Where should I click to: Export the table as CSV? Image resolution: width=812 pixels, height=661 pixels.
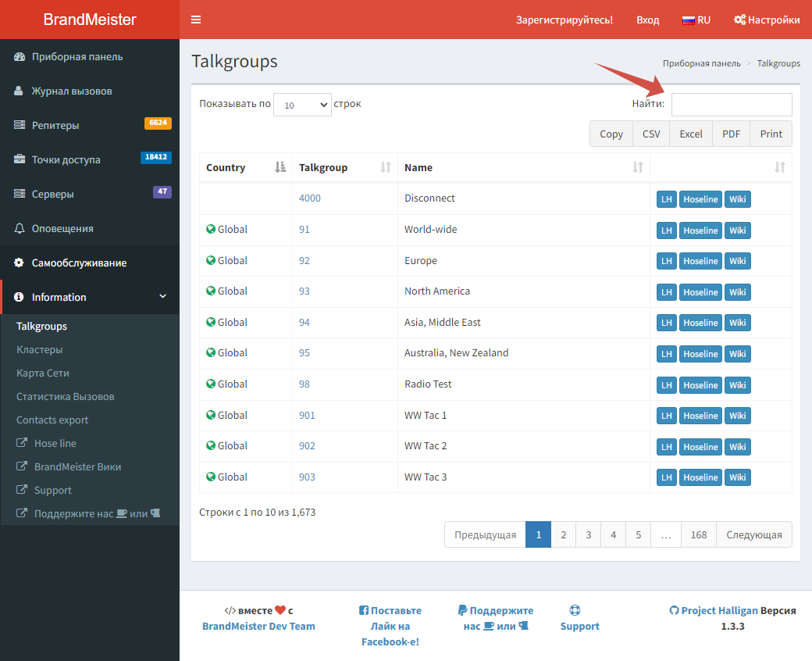(x=651, y=134)
